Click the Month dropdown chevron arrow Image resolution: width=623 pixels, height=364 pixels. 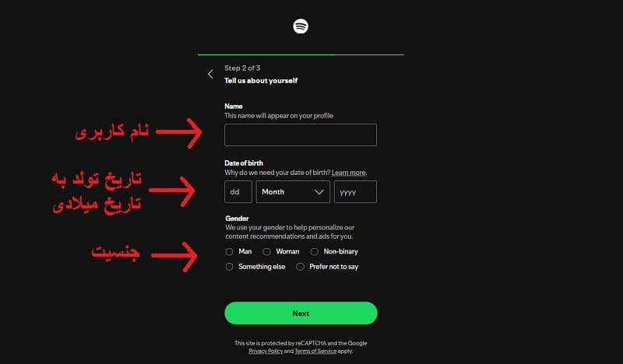[x=319, y=191]
